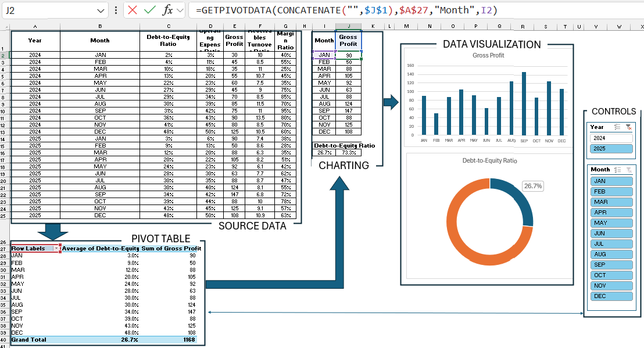The width and height of the screenshot is (644, 348).
Task: Enable Multi-Select on the Month slicer
Action: coord(617,169)
